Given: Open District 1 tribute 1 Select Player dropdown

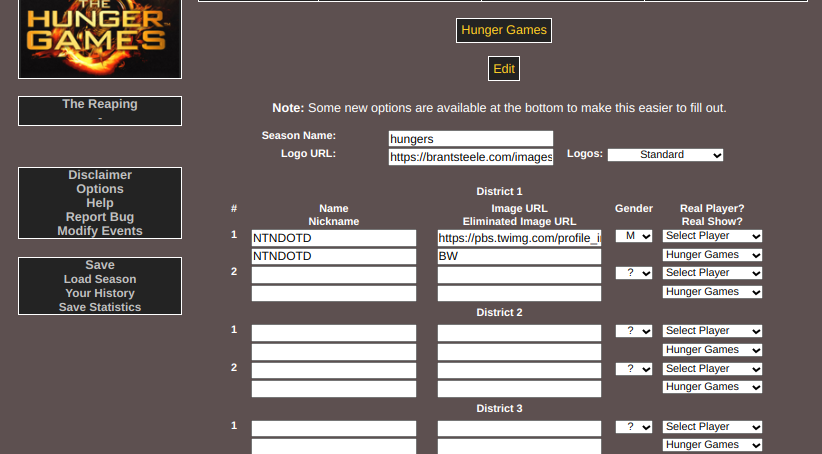Looking at the screenshot, I should 712,236.
